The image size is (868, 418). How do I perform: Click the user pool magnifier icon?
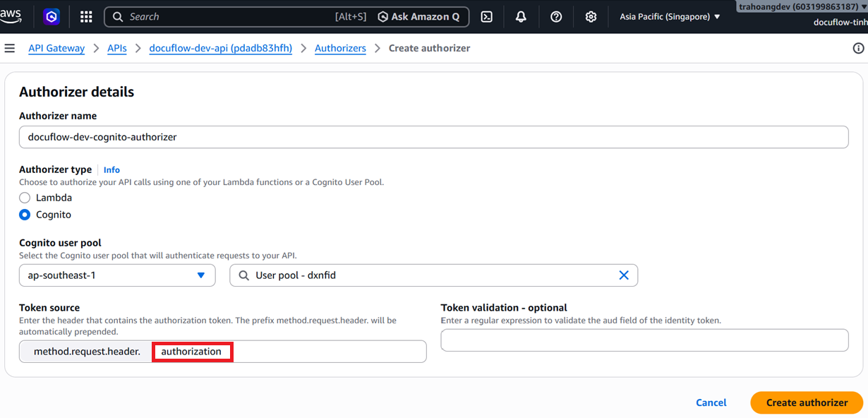coord(243,275)
